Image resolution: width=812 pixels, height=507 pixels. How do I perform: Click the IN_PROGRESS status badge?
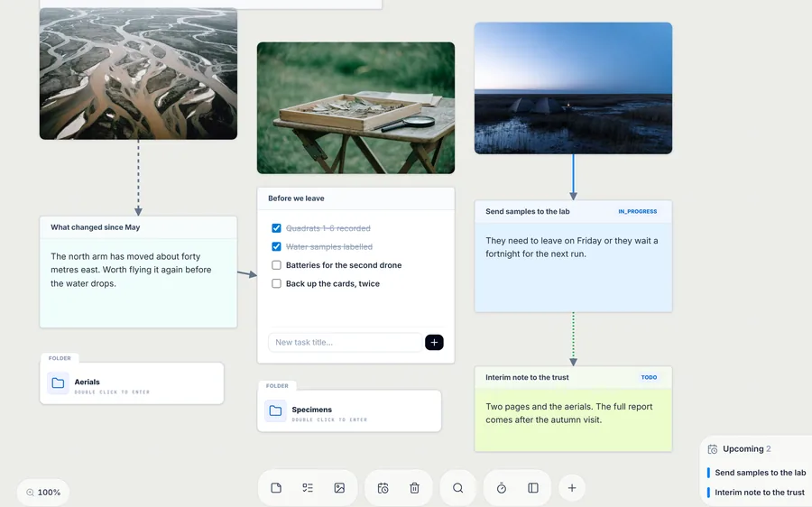[638, 211]
